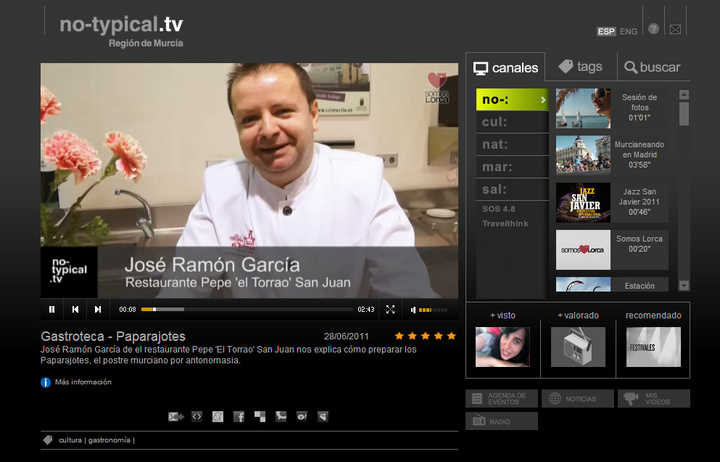Screen dimensions: 720x462
Task: Skip to the next video
Action: (98, 310)
